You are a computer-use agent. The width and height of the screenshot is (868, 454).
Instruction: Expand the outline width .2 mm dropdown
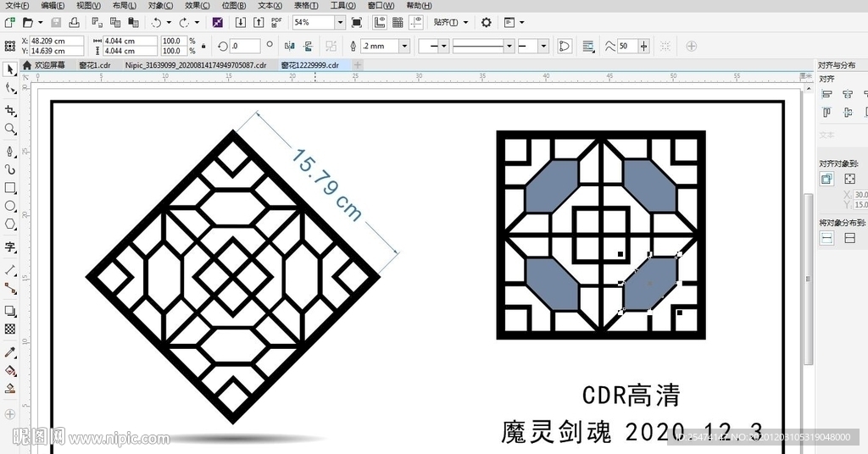(x=403, y=46)
